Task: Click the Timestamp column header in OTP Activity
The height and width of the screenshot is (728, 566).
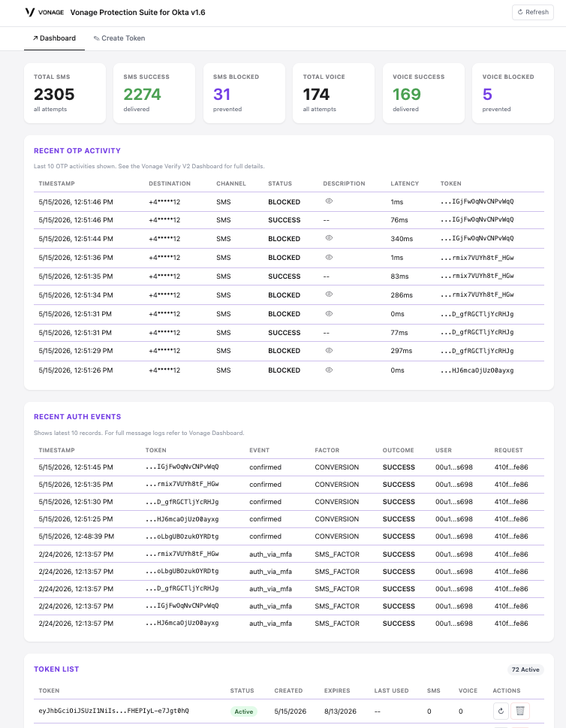Action: [56, 183]
